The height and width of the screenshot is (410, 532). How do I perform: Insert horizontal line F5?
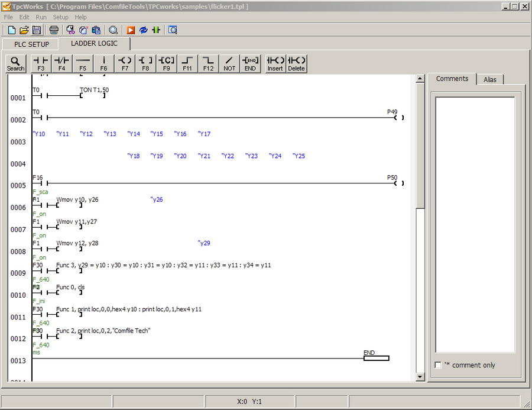tap(83, 63)
